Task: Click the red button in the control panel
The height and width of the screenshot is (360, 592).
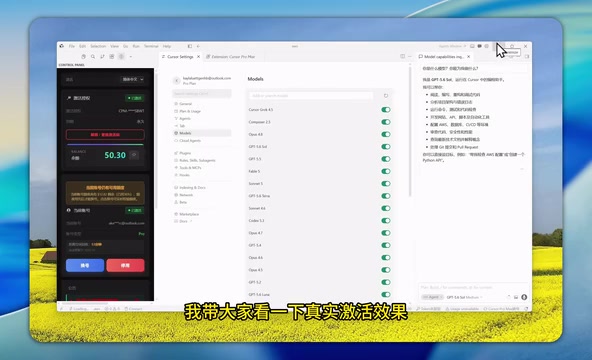Action: tap(125, 265)
